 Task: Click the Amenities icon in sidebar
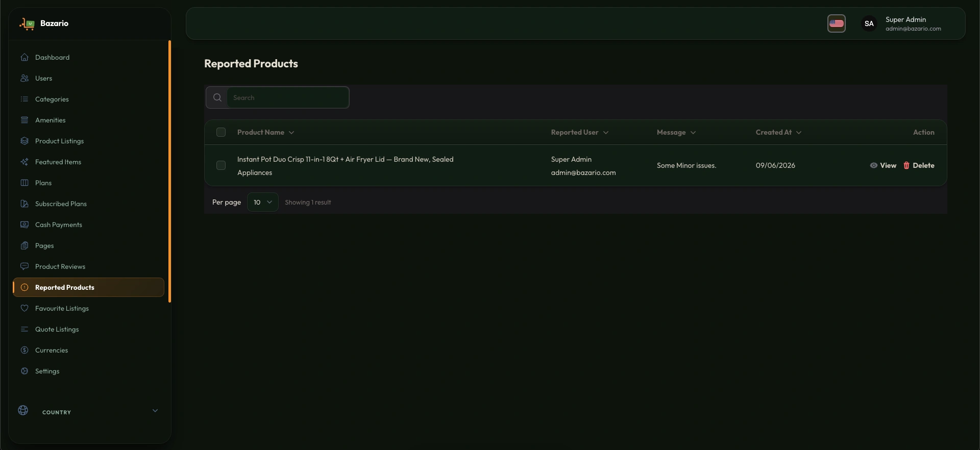pos(24,120)
